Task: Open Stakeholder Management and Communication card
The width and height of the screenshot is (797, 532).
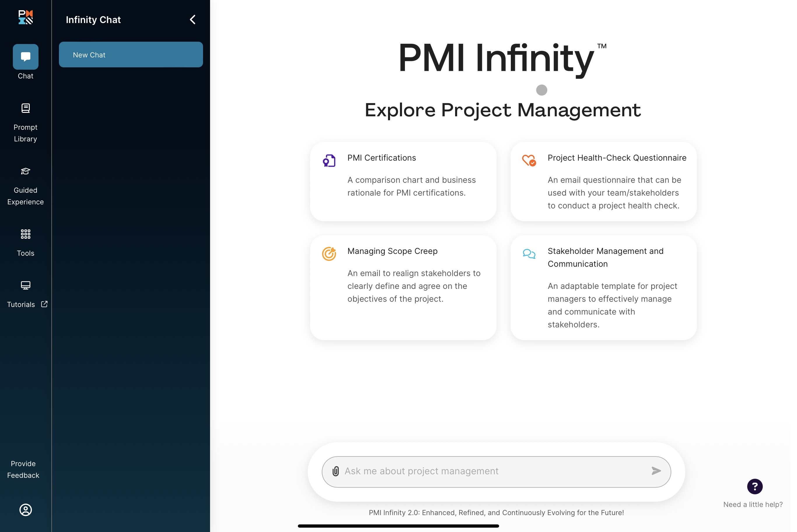Action: (x=603, y=287)
